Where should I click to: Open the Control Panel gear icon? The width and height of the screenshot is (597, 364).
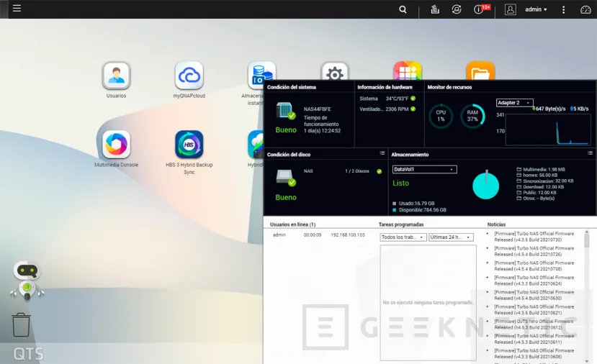(335, 71)
